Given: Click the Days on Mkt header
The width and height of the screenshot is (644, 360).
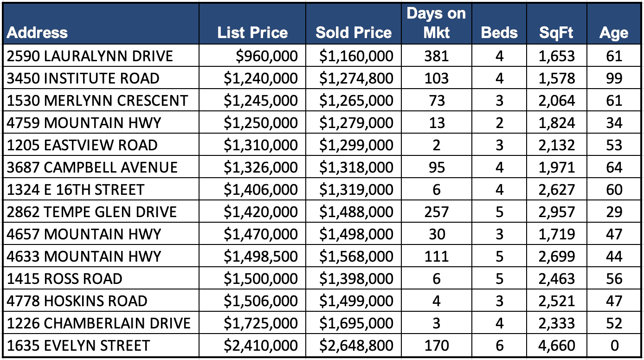Looking at the screenshot, I should click(x=436, y=23).
